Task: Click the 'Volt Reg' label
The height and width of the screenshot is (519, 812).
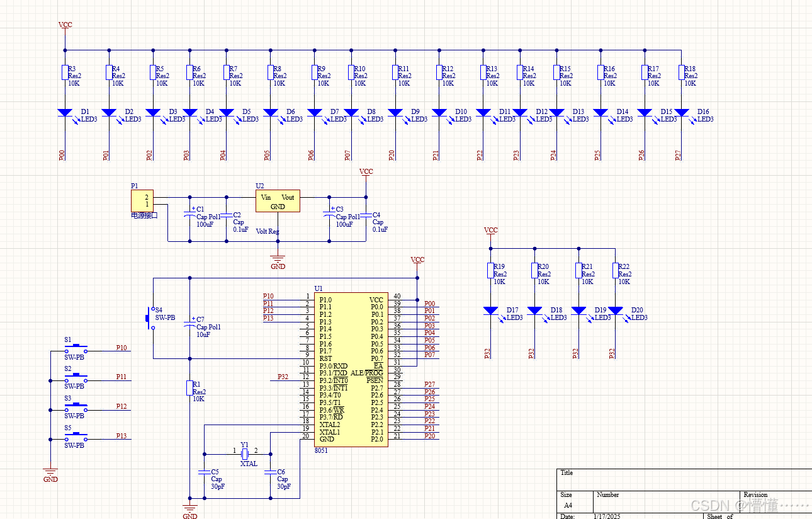Action: point(268,231)
